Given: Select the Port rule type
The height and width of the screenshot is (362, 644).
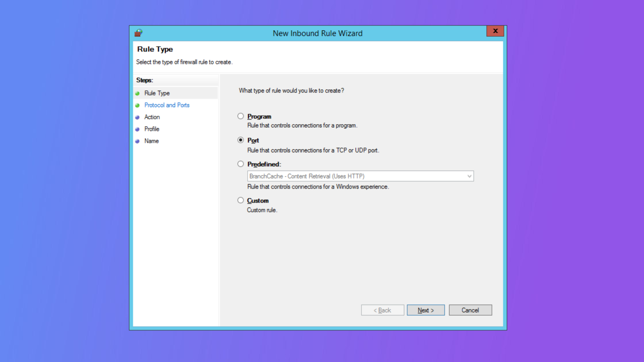Looking at the screenshot, I should pos(241,140).
